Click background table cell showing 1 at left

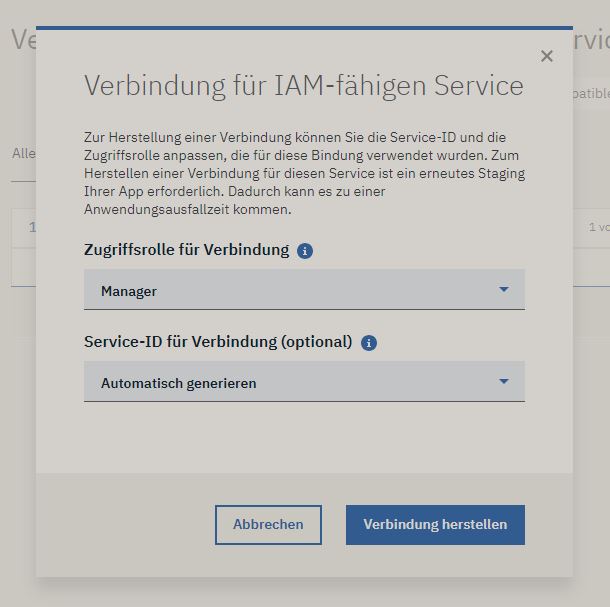(31, 228)
